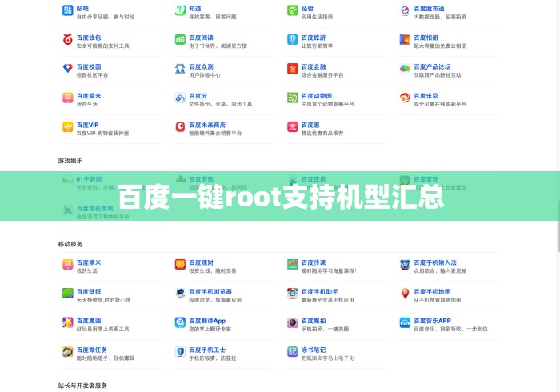The width and height of the screenshot is (560, 392).
Task: Click description text 智能硬件聚合销售平台
Action: pos(215,134)
